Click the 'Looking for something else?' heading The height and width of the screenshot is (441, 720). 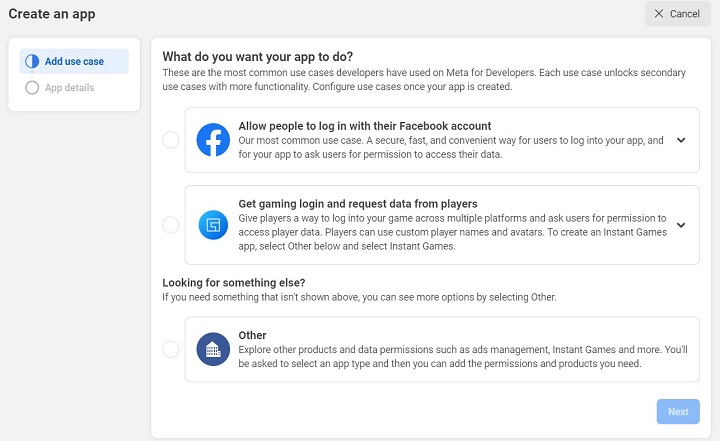(233, 283)
